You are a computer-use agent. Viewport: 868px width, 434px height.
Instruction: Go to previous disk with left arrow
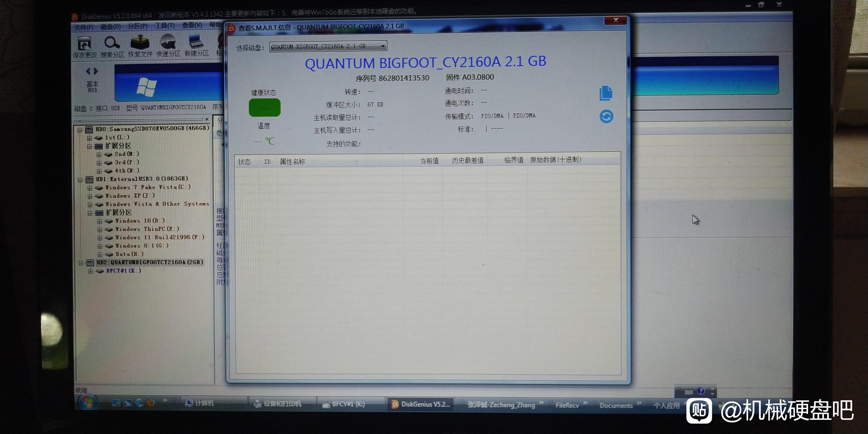tap(88, 71)
